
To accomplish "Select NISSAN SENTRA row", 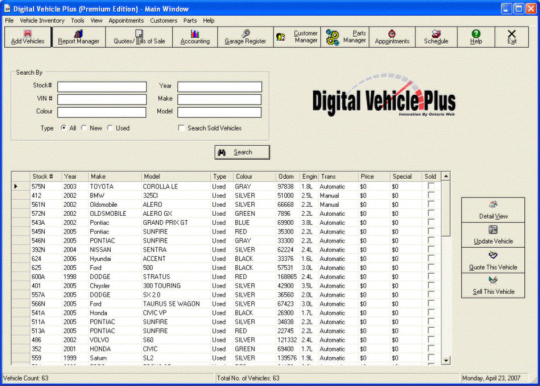I will pos(227,250).
